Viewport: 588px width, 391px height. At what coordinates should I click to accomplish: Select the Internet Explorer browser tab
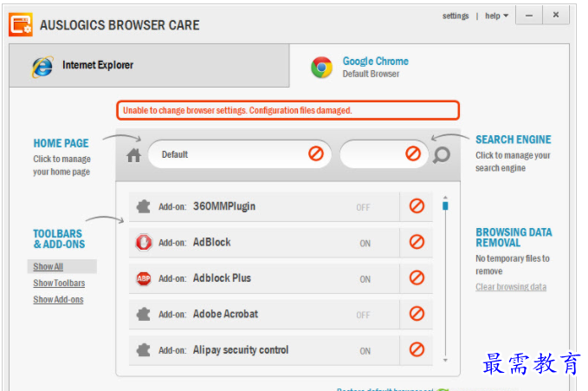tap(149, 65)
